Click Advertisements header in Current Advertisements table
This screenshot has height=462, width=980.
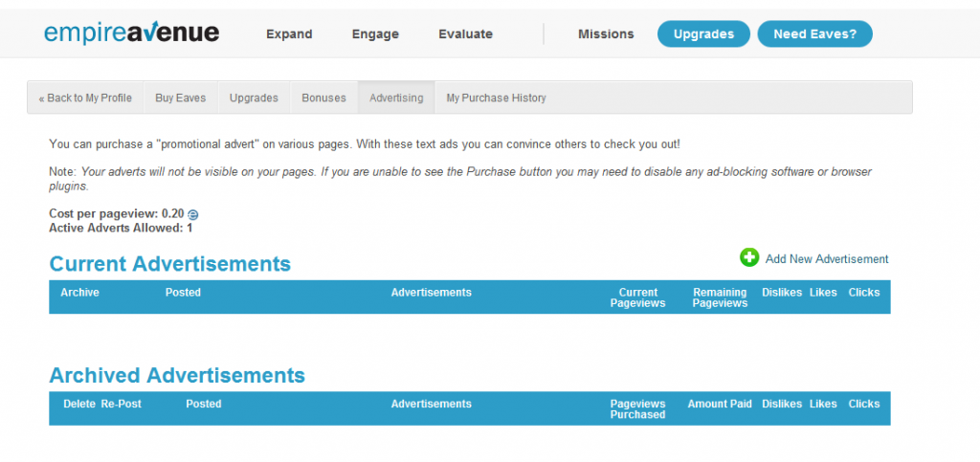(432, 292)
